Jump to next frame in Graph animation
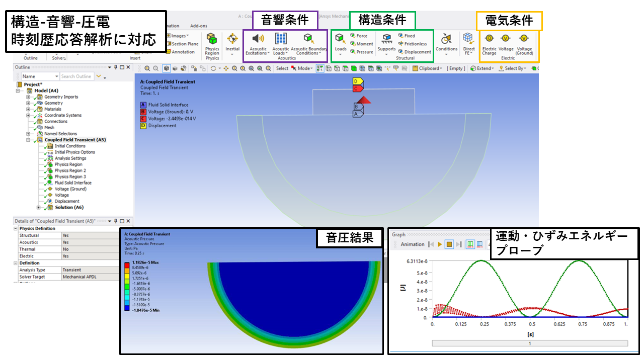 459,244
